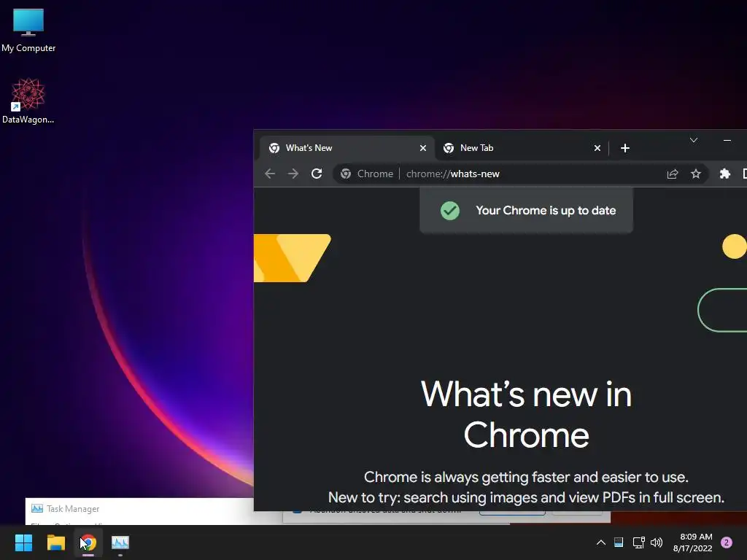
Task: Click the network icon in system tray
Action: pyautogui.click(x=638, y=542)
